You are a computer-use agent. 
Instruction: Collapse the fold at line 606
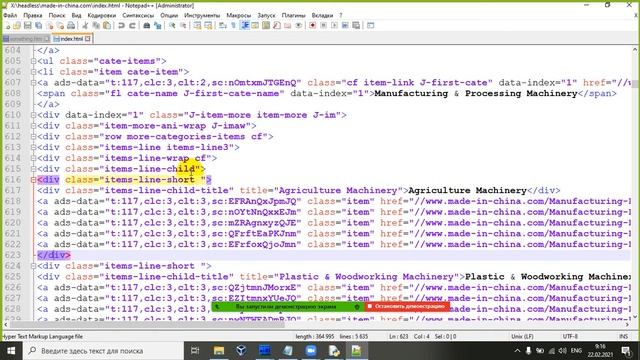point(33,72)
